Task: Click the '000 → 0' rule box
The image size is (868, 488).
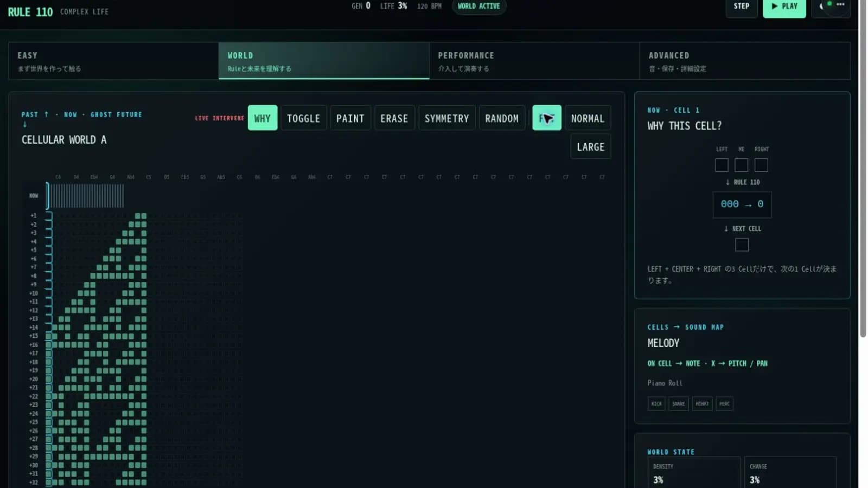Action: (742, 204)
